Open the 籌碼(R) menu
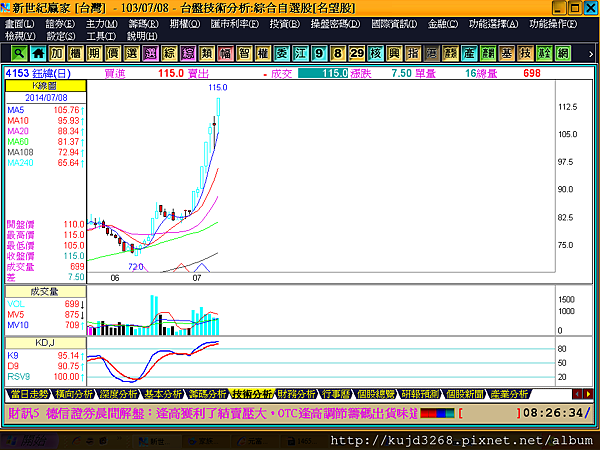 coord(143,24)
